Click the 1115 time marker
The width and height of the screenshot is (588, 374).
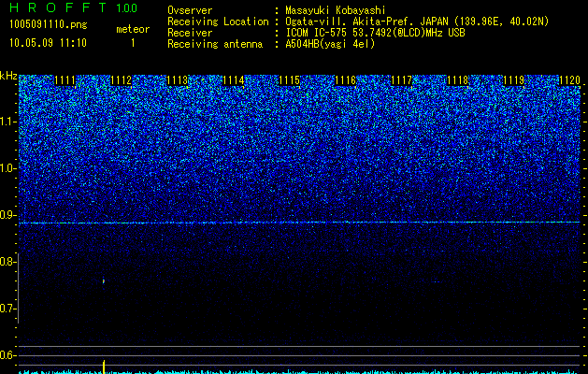pyautogui.click(x=289, y=80)
